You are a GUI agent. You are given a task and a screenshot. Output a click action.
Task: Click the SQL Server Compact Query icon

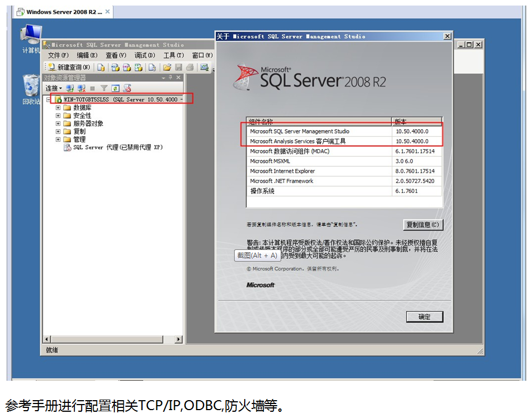tap(153, 67)
